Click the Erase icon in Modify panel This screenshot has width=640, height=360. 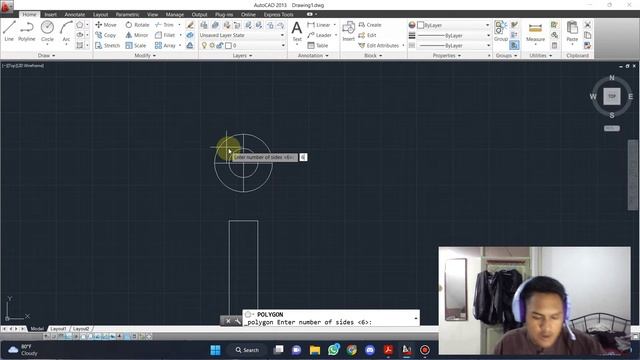tap(190, 25)
